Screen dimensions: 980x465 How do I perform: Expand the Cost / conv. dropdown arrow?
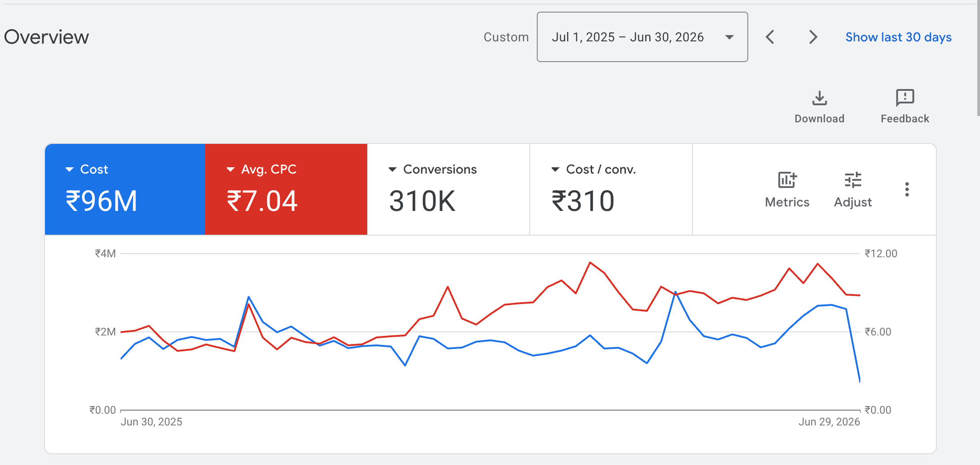[x=555, y=170]
